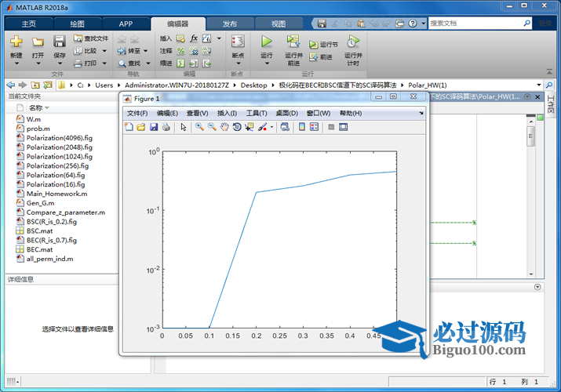This screenshot has width=561, height=392.
Task: Click the Find Files button
Action: coord(91,38)
